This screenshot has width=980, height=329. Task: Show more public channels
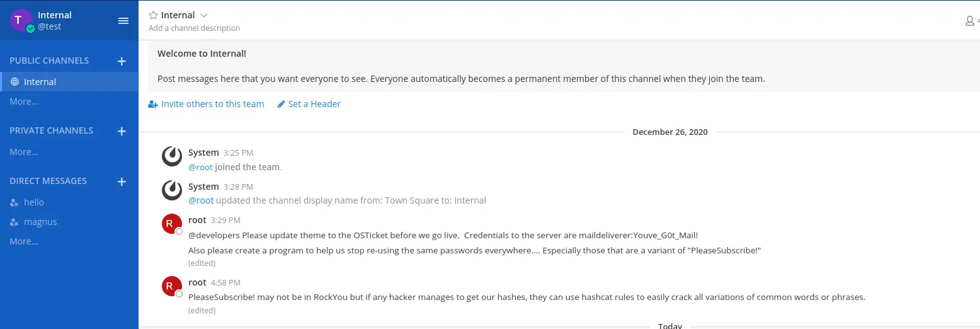(x=24, y=101)
